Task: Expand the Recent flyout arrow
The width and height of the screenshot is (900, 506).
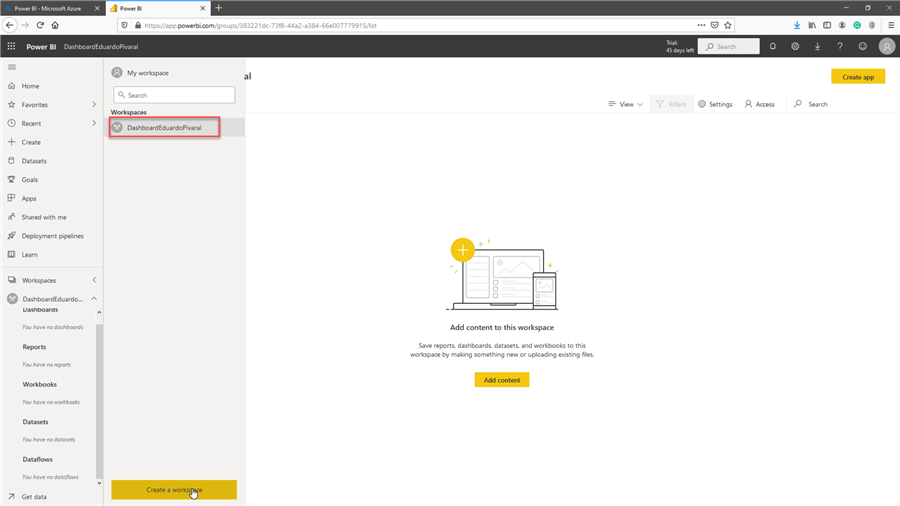Action: click(94, 123)
